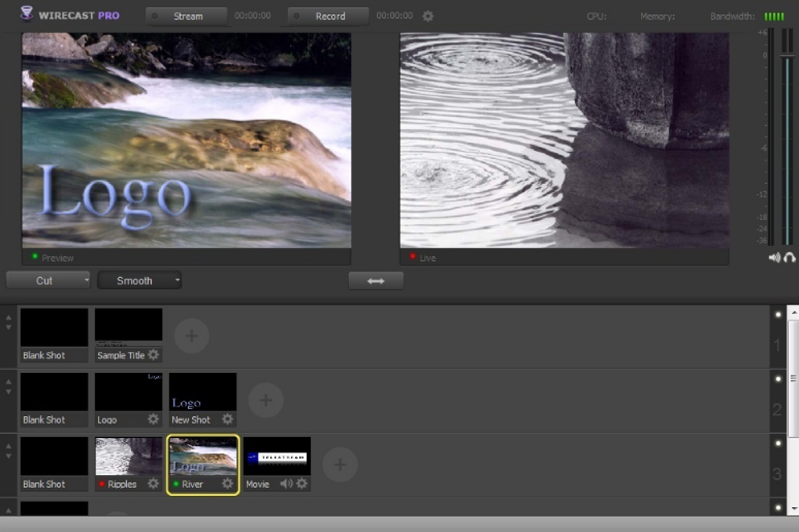The image size is (799, 532).
Task: Open settings gear for Sample Title shot
Action: (x=154, y=355)
